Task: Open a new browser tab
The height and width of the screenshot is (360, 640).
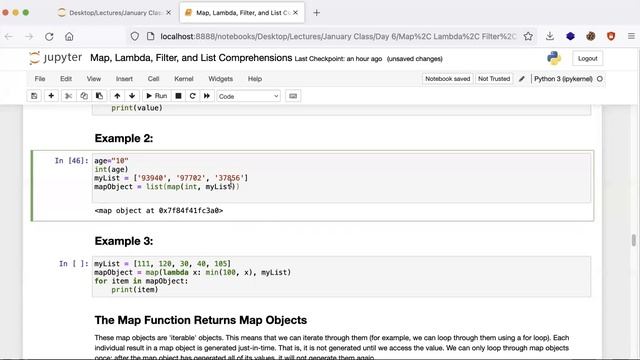Action: (x=316, y=13)
